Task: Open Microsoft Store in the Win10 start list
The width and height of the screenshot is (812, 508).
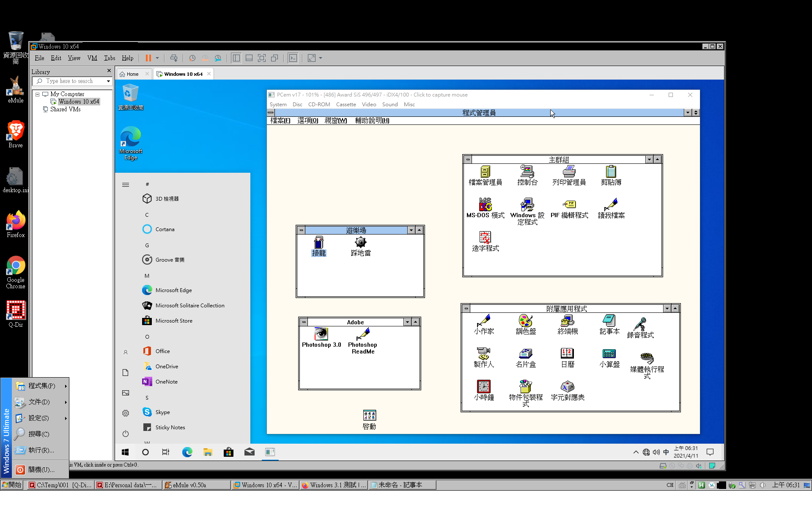Action: point(174,321)
